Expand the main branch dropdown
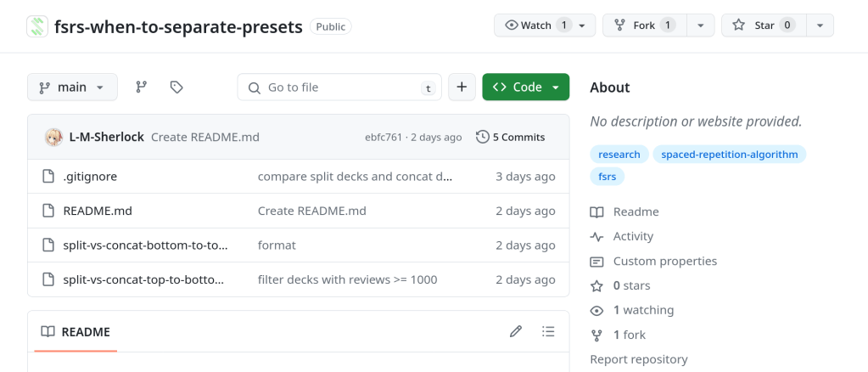The width and height of the screenshot is (868, 372). point(72,87)
